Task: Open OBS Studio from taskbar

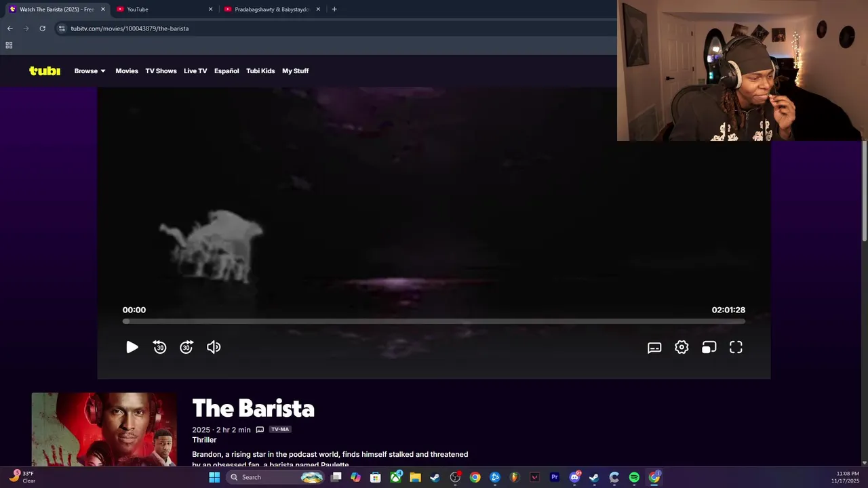Action: click(455, 477)
